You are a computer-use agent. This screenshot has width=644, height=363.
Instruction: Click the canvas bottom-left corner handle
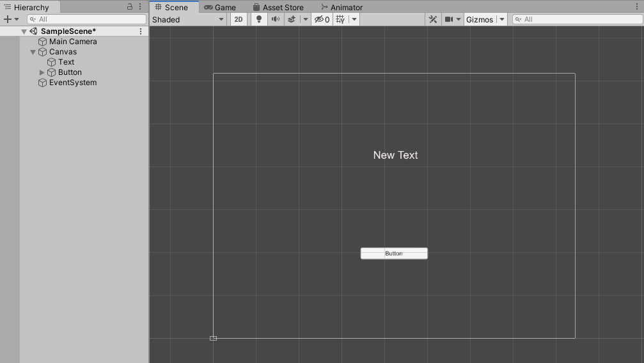point(213,338)
